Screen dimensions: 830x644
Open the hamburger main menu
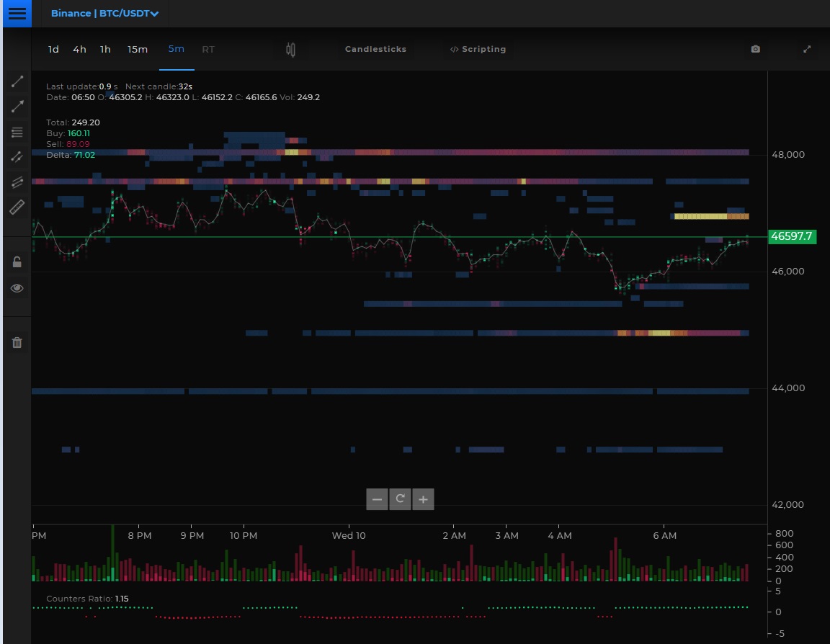[x=17, y=13]
